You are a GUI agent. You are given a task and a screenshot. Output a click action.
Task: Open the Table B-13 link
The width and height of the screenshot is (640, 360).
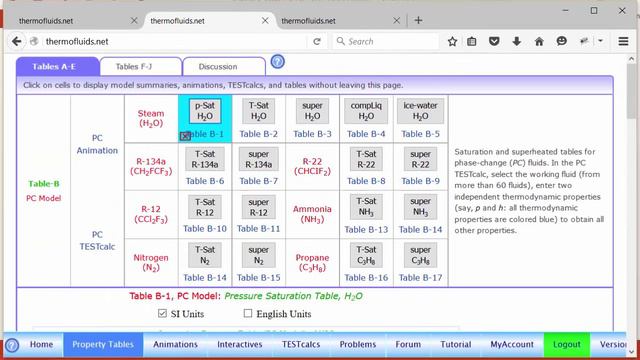click(366, 229)
